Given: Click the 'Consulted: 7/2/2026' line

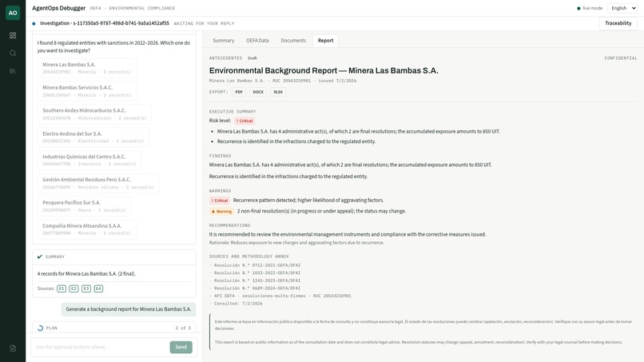Looking at the screenshot, I should 236,304.
